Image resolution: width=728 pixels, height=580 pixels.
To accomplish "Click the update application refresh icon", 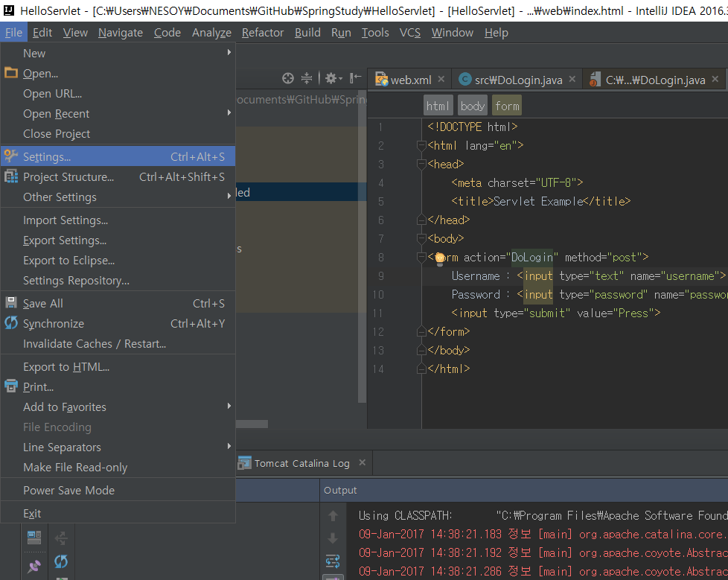I will (61, 561).
